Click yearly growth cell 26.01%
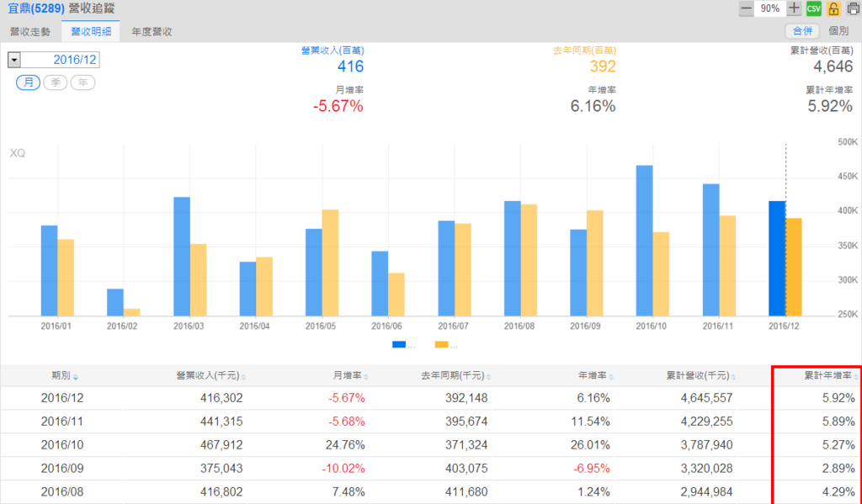This screenshot has height=504, width=862. [x=590, y=445]
